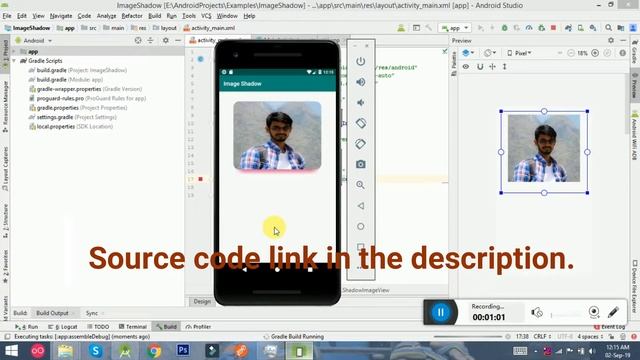This screenshot has height=360, width=640.
Task: Open the Build menu
Action: pos(154,16)
